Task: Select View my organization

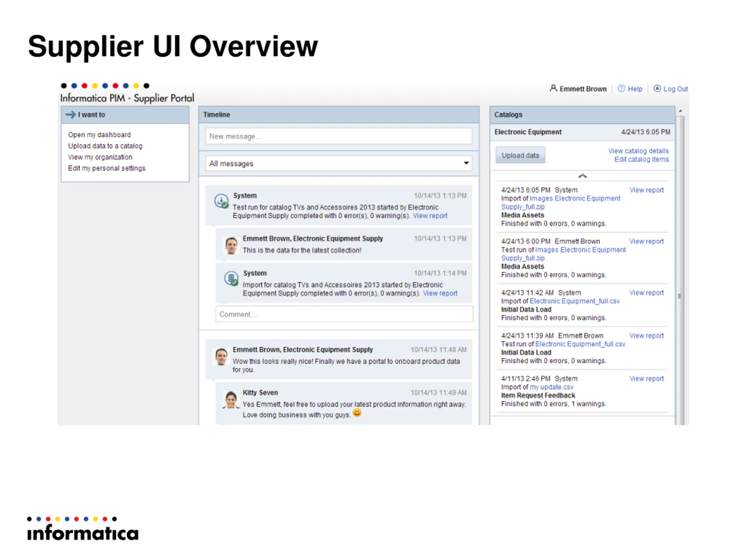Action: pyautogui.click(x=100, y=157)
